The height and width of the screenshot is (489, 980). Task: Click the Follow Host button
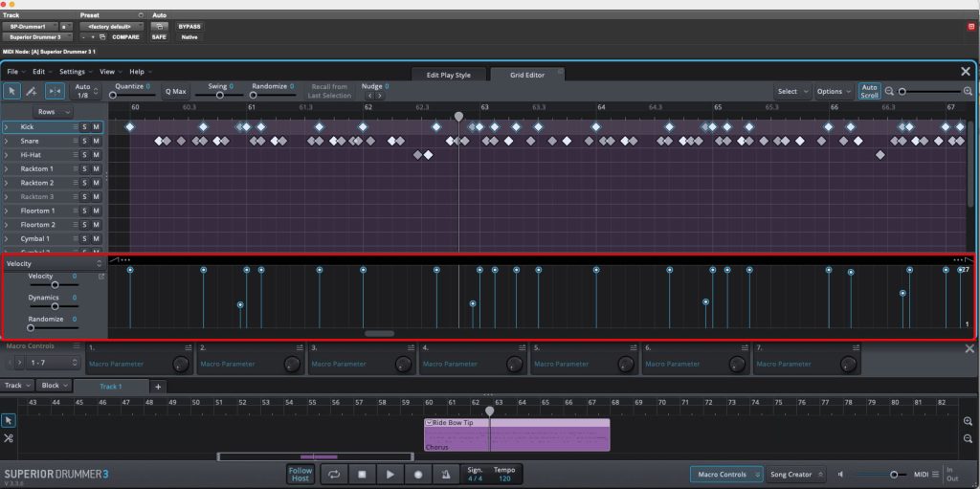(x=301, y=474)
